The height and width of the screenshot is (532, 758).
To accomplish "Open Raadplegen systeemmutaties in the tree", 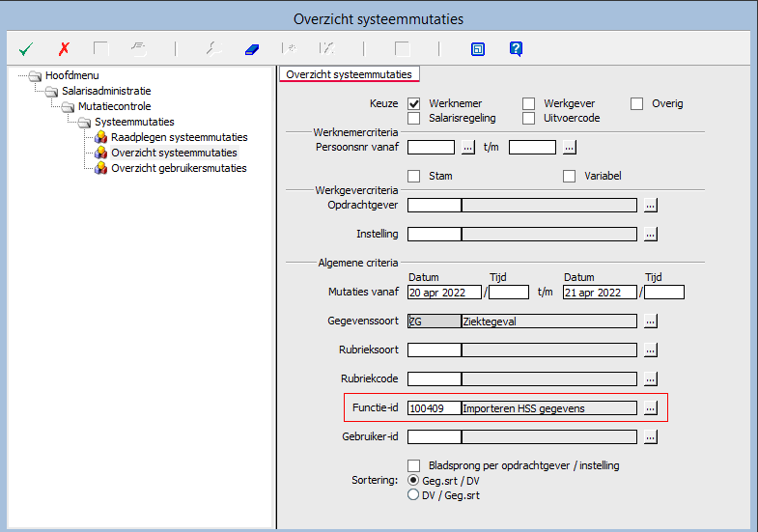I will pyautogui.click(x=179, y=137).
